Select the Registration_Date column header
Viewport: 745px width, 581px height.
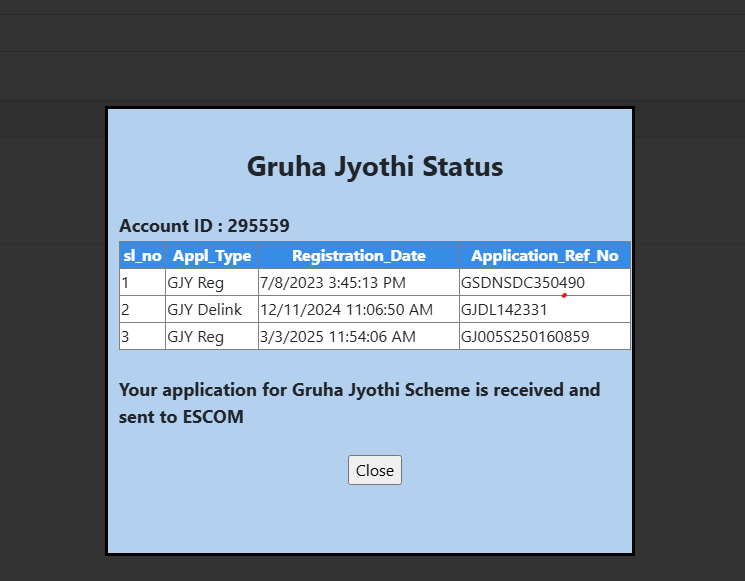coord(359,256)
